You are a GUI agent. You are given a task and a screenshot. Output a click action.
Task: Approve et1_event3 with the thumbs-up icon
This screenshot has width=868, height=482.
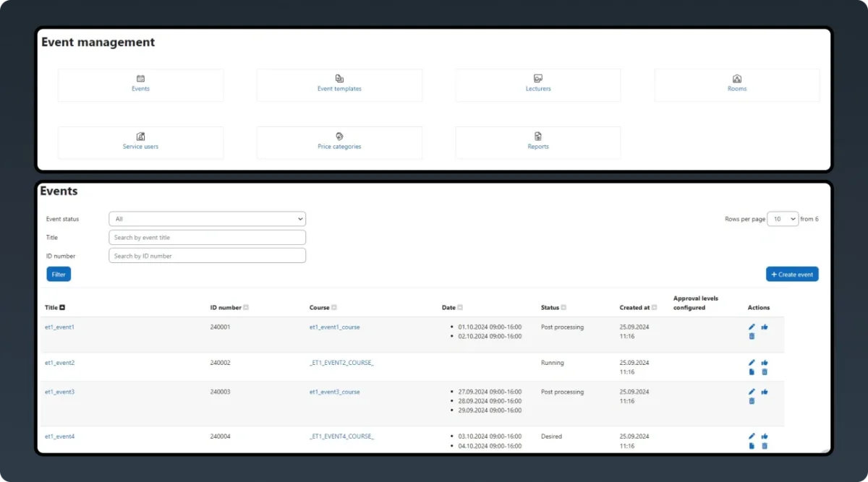765,392
